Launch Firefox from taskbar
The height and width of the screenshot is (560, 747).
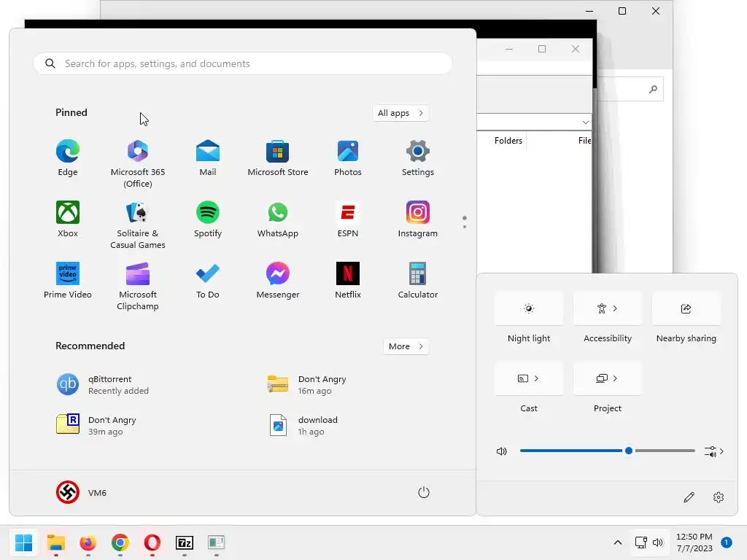tap(88, 542)
